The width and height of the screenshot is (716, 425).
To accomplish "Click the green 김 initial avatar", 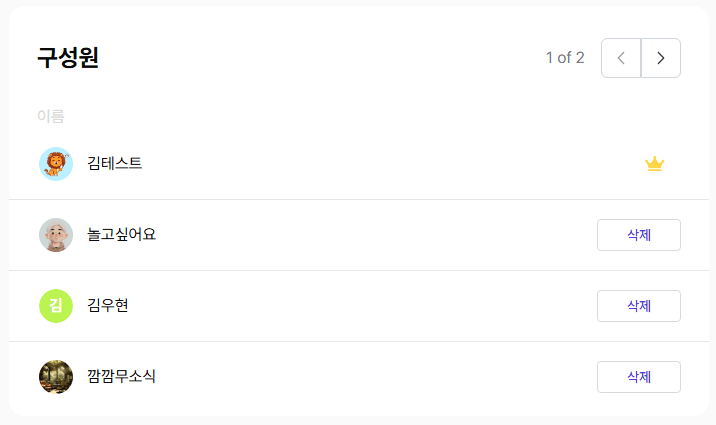I will [56, 306].
